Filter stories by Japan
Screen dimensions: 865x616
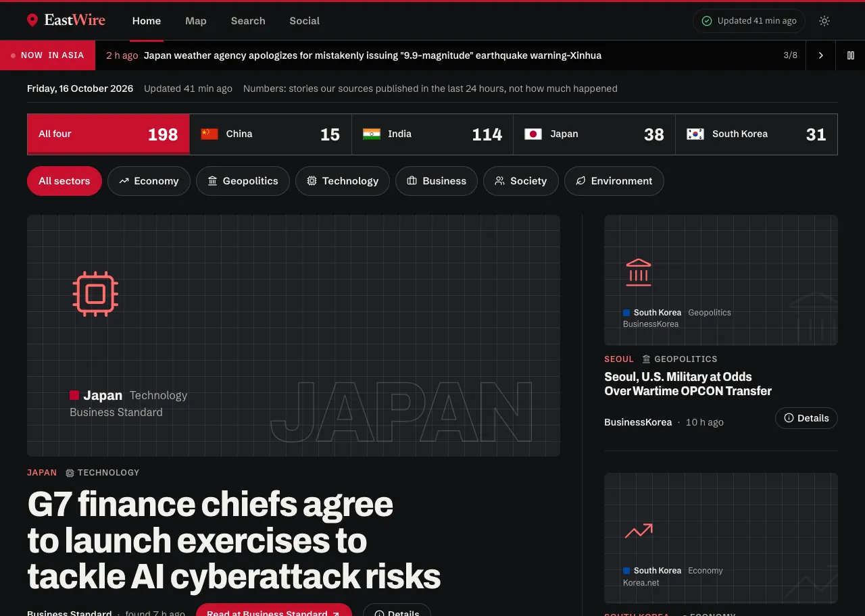[594, 134]
